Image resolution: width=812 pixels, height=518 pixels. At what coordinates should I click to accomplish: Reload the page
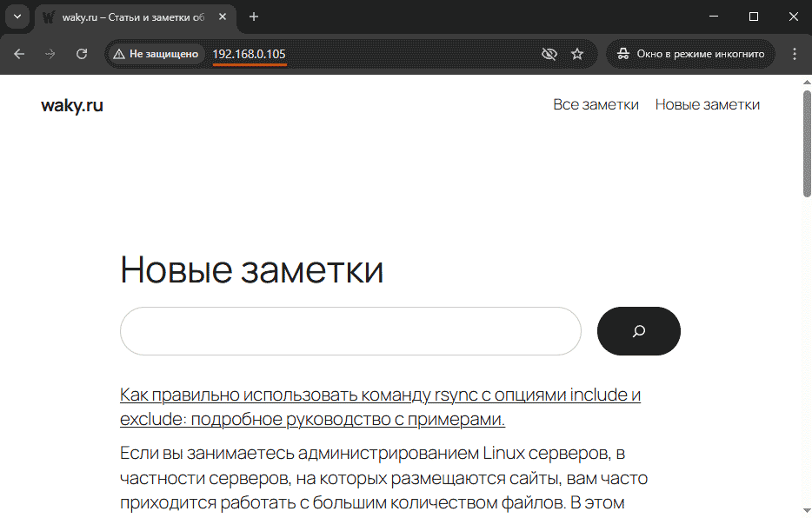tap(82, 54)
